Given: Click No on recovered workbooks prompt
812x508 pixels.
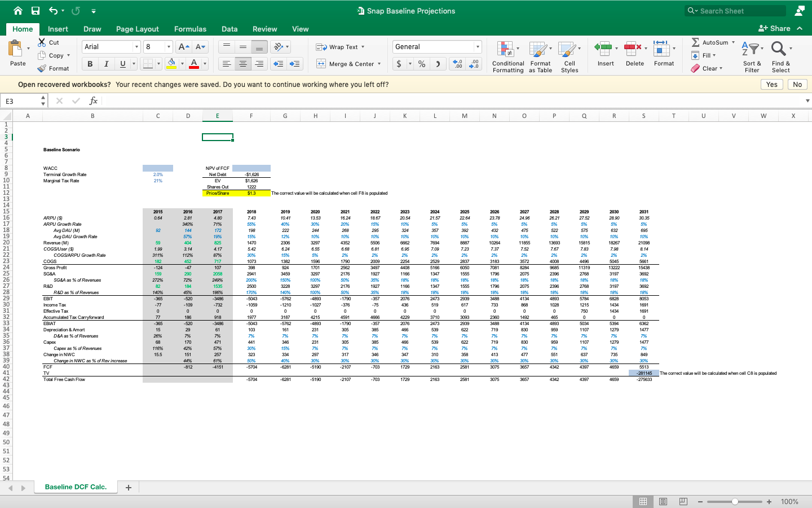Looking at the screenshot, I should click(797, 84).
